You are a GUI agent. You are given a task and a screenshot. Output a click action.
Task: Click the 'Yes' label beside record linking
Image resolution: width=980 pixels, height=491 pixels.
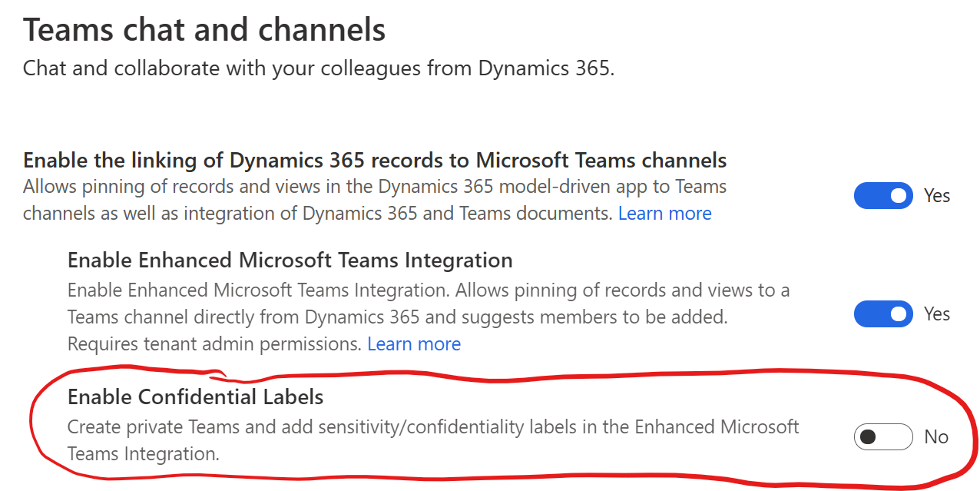937,196
